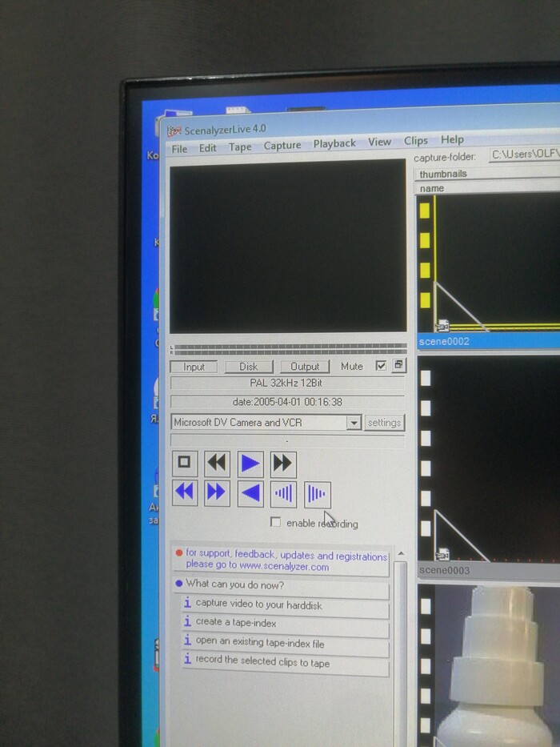Click the scene0003 clip label
Screen dimensions: 560x747
(444, 570)
